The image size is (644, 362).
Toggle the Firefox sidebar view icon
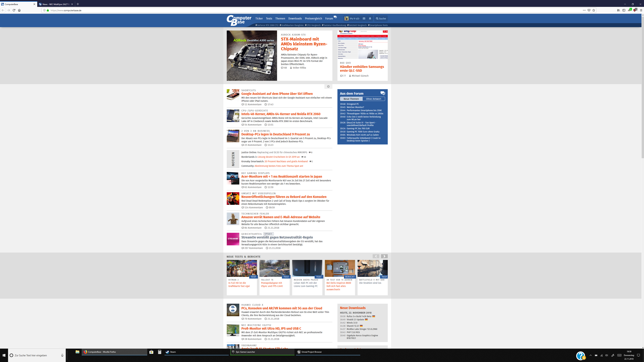pos(624,10)
